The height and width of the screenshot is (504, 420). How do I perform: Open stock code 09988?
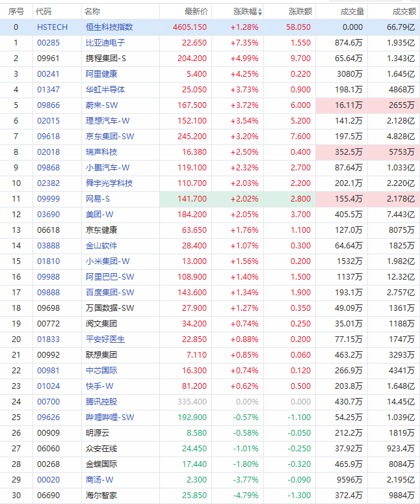[49, 277]
